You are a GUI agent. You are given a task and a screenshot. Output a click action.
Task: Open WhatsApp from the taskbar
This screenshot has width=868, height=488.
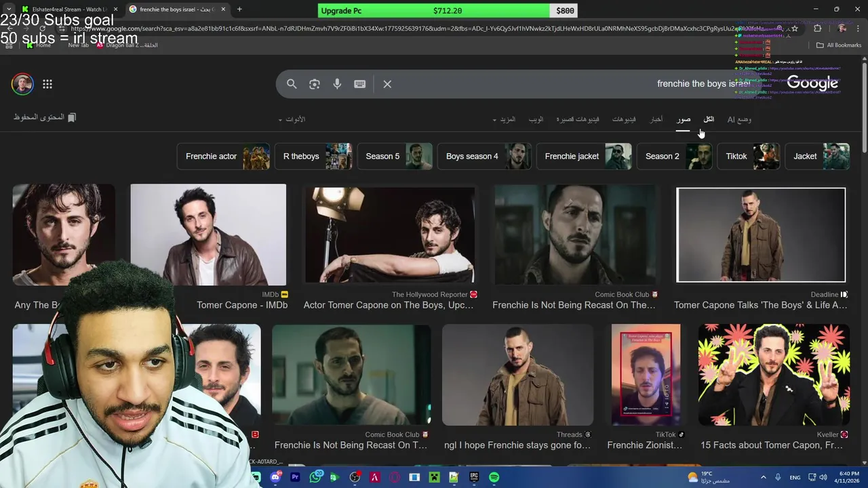click(315, 477)
